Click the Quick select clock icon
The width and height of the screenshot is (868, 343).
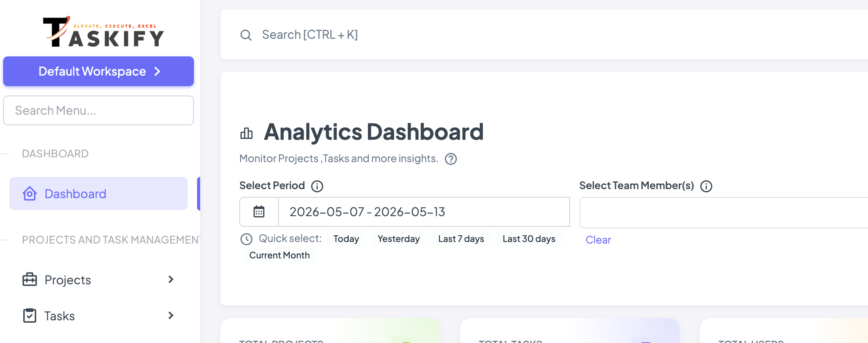(246, 239)
